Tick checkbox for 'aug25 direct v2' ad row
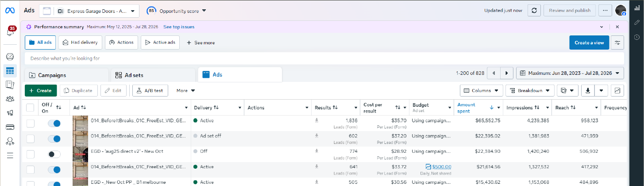 (x=30, y=154)
